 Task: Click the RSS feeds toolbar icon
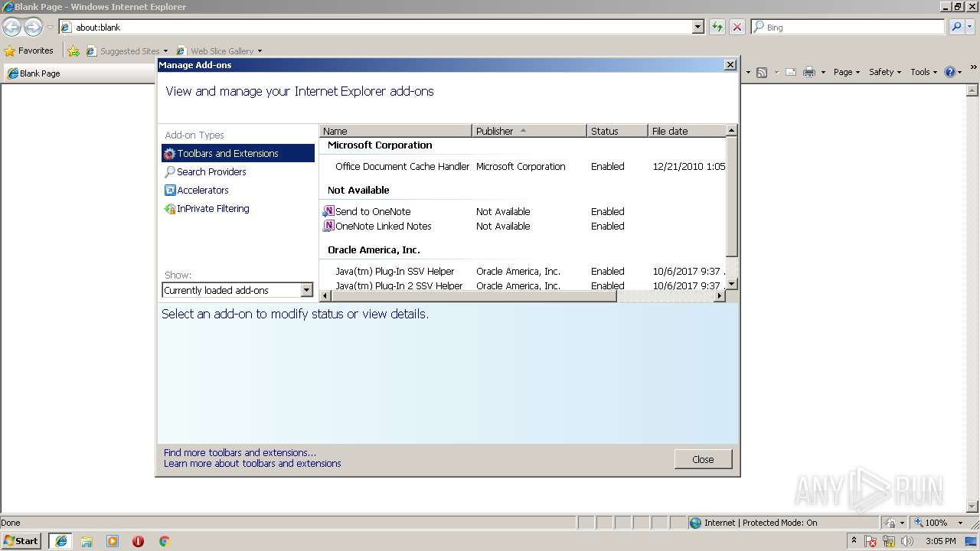pyautogui.click(x=762, y=72)
